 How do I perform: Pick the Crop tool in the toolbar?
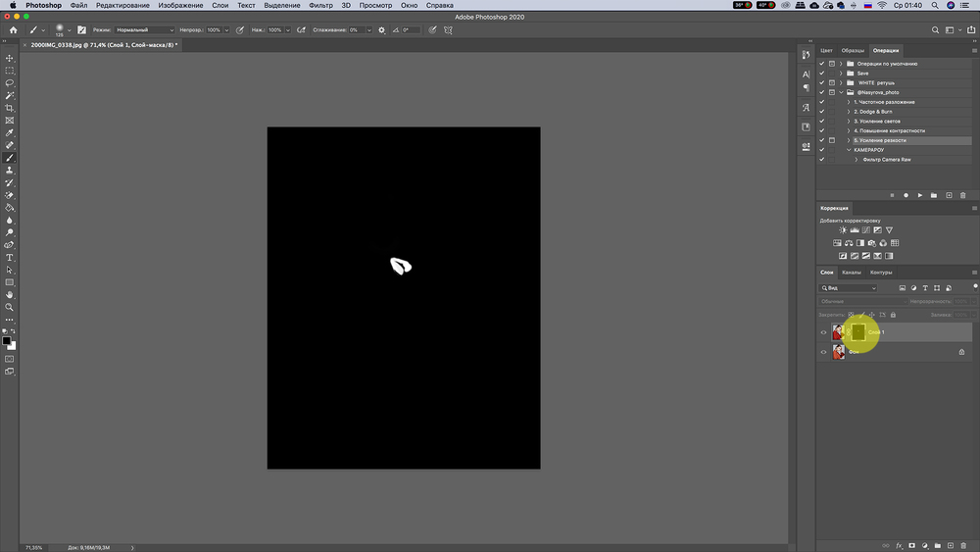click(10, 108)
